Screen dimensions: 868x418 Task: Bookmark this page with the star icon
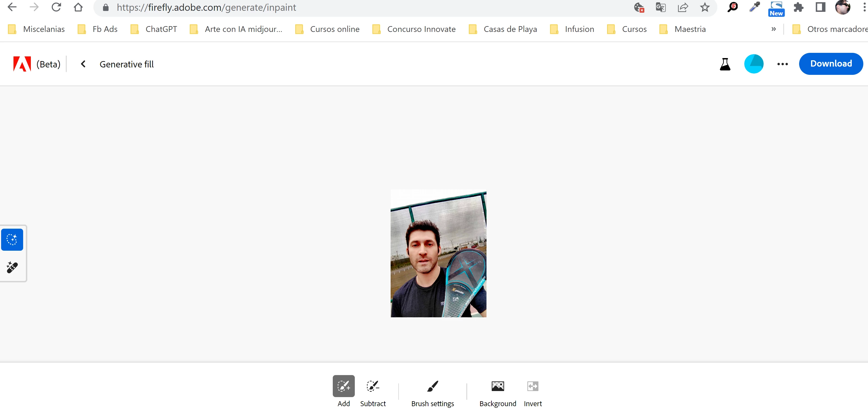(705, 7)
